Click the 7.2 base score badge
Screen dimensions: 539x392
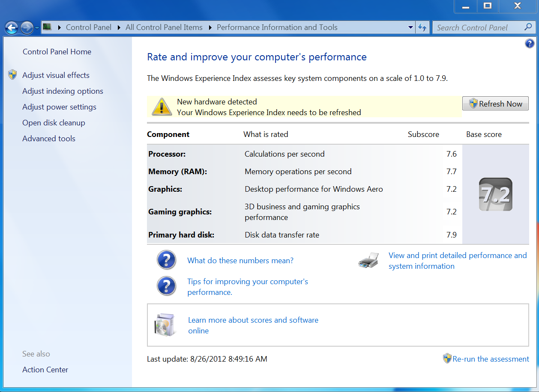coord(496,194)
